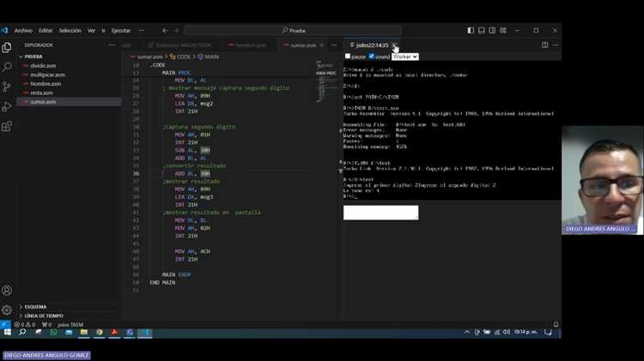Open the Archivo menu

pyautogui.click(x=23, y=30)
